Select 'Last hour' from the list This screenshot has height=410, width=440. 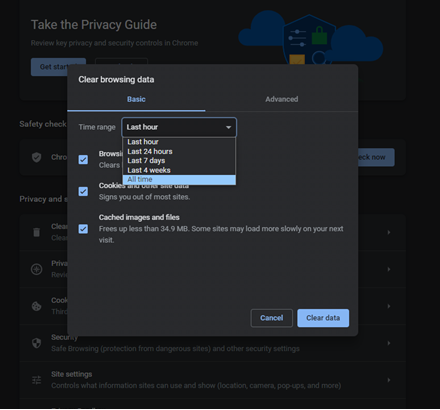pyautogui.click(x=179, y=142)
